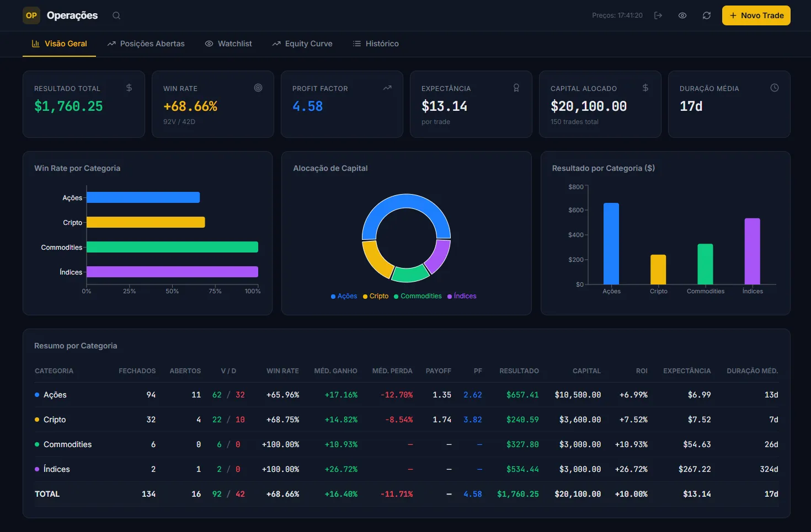Viewport: 811px width, 532px height.
Task: Click the Cripto result column bar
Action: pos(658,270)
